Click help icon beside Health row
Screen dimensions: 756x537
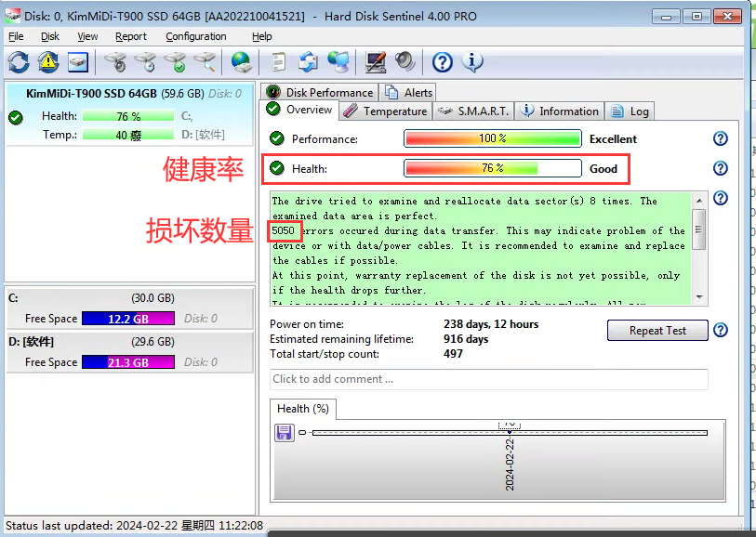(x=721, y=168)
